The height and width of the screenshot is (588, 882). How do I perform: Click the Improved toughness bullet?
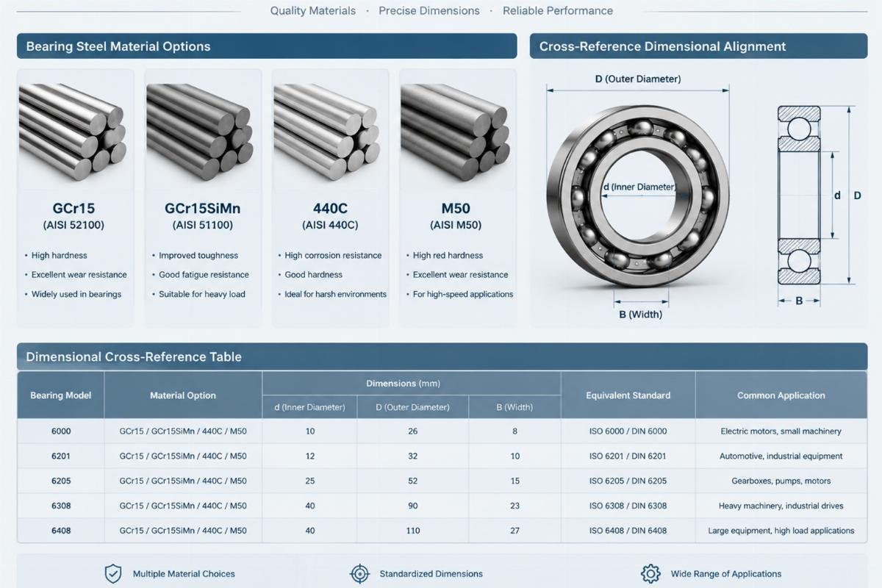[198, 256]
